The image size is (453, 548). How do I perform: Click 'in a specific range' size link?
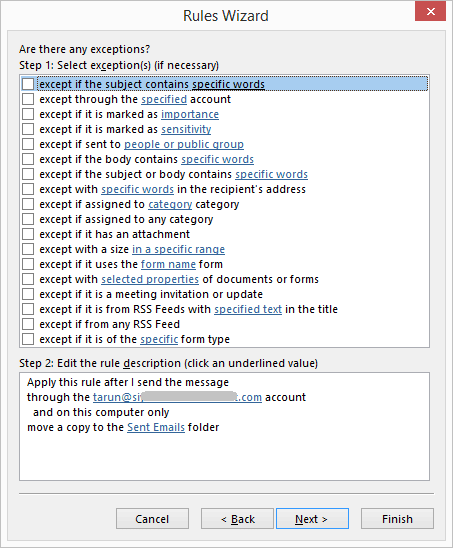pos(178,249)
